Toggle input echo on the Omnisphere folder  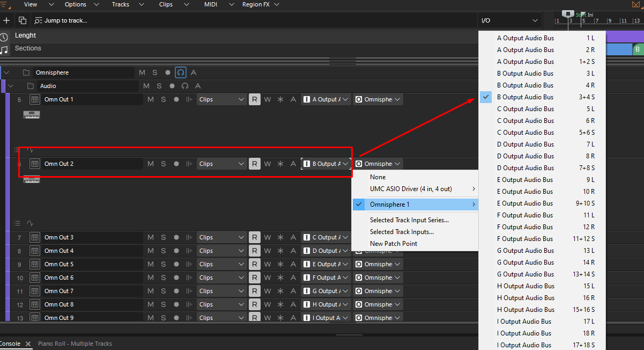coord(181,72)
